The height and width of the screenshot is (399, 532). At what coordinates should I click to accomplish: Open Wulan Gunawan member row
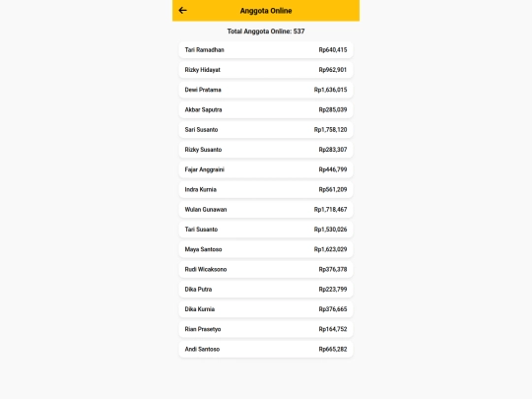pos(266,210)
